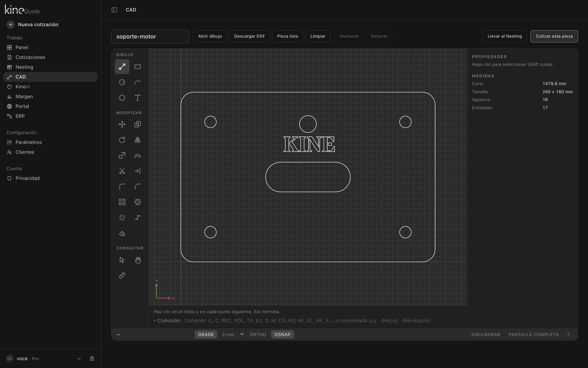Go to Cotizaciones in the sidebar
This screenshot has height=368, width=588.
(50, 57)
